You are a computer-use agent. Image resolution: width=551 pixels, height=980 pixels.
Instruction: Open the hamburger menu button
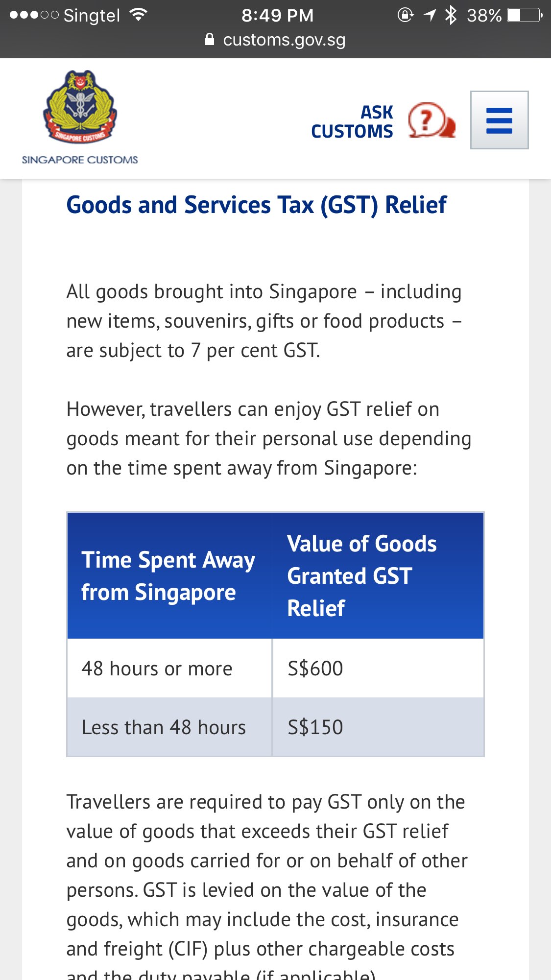[x=499, y=120]
